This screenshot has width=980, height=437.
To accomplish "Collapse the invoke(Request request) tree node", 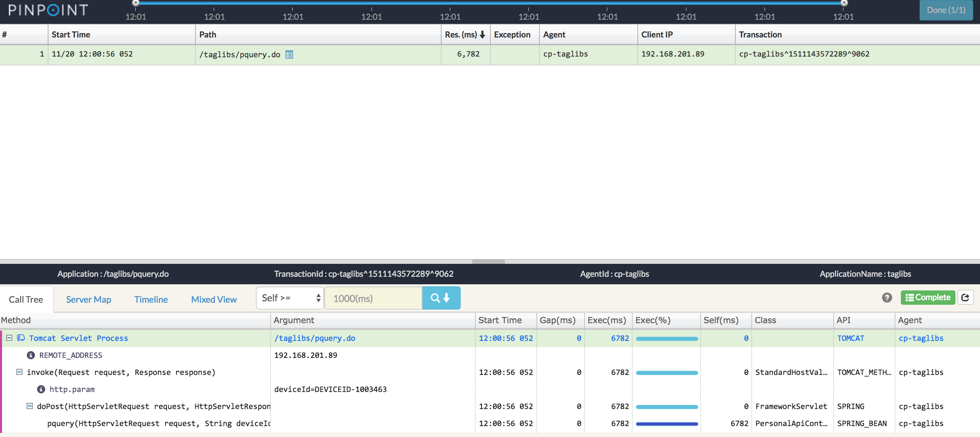I will (x=19, y=372).
